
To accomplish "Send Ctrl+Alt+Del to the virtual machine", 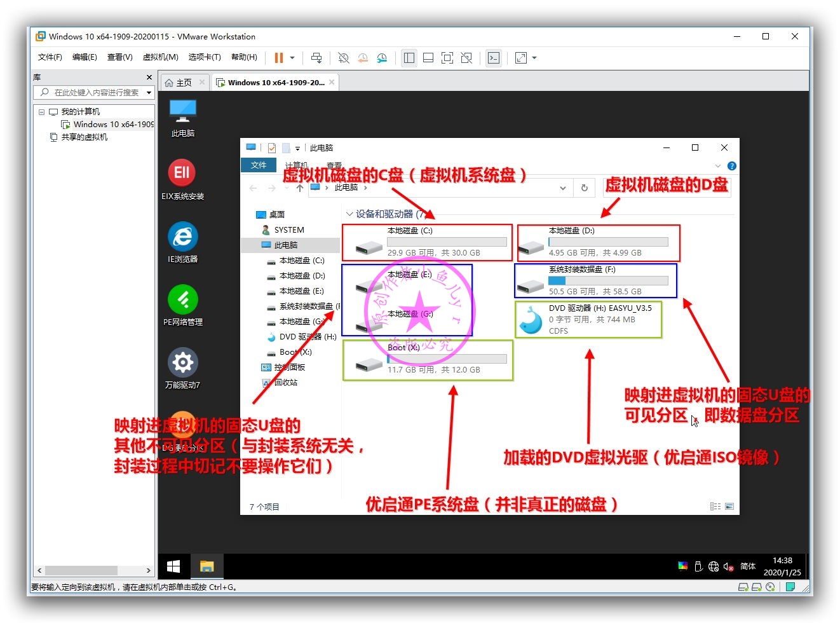I will [316, 58].
